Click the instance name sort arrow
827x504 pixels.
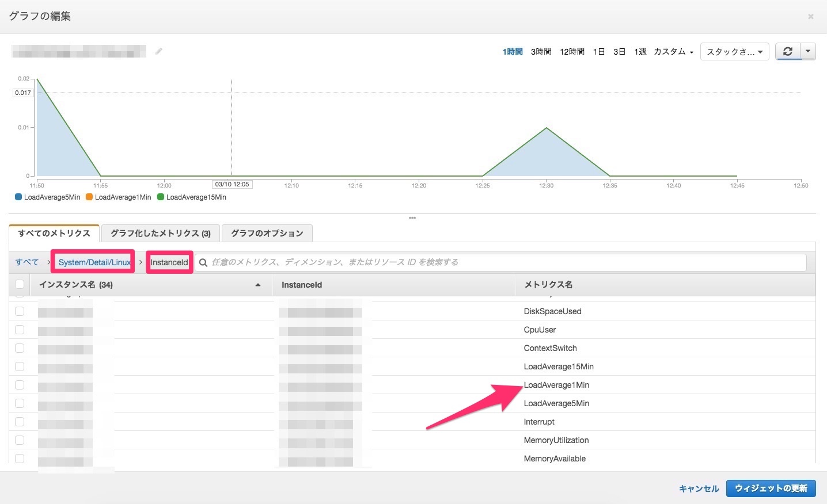(x=257, y=285)
